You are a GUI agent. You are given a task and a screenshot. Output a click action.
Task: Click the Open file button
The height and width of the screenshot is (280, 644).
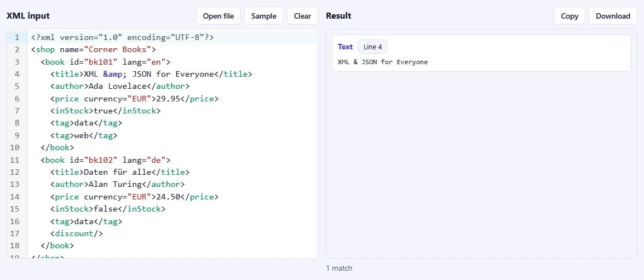[x=218, y=16]
